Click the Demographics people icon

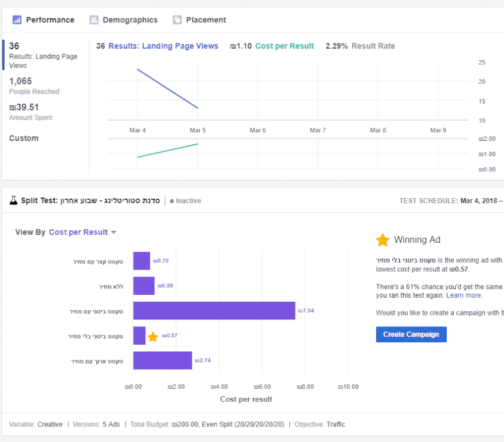pyautogui.click(x=94, y=20)
